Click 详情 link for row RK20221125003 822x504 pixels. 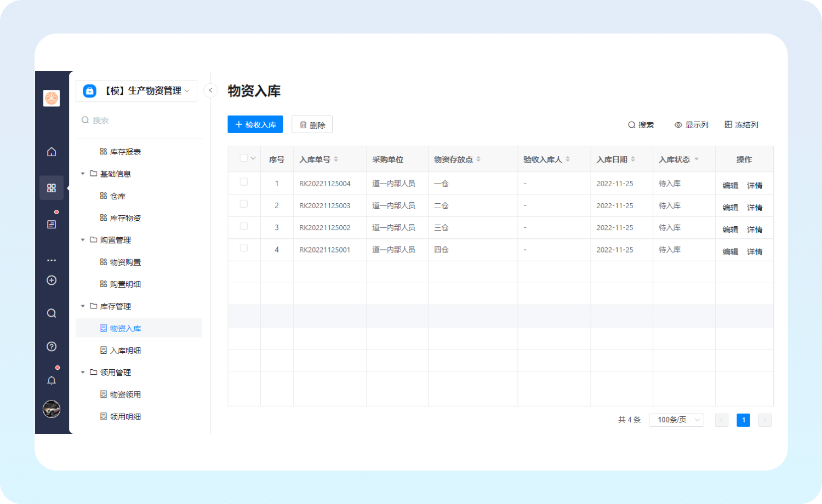(755, 208)
